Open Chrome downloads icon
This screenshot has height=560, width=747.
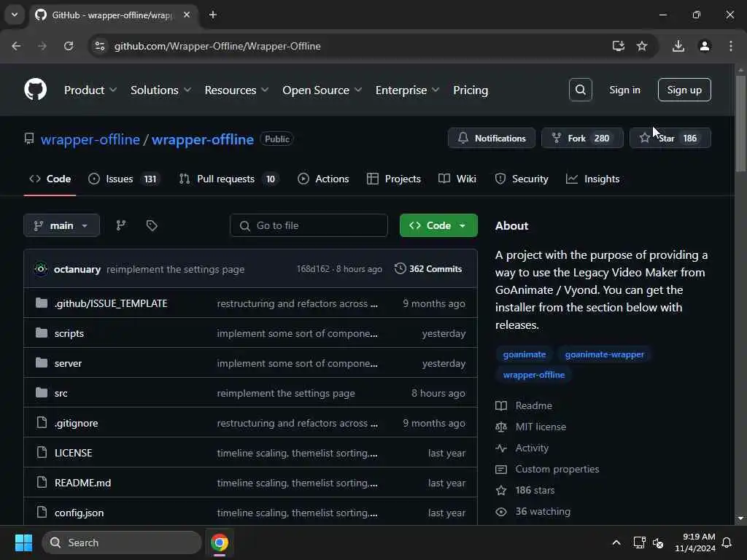point(678,46)
